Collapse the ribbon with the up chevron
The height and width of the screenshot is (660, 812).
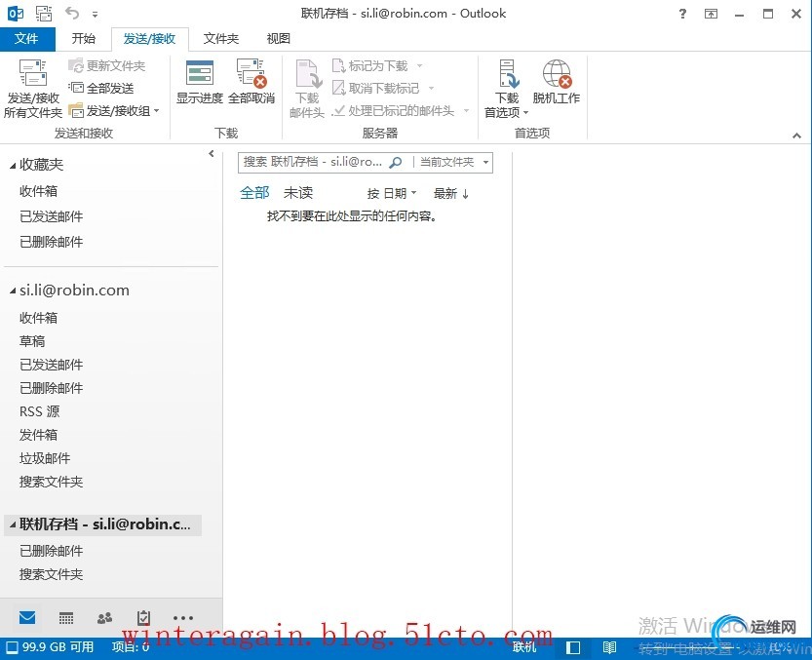click(797, 136)
